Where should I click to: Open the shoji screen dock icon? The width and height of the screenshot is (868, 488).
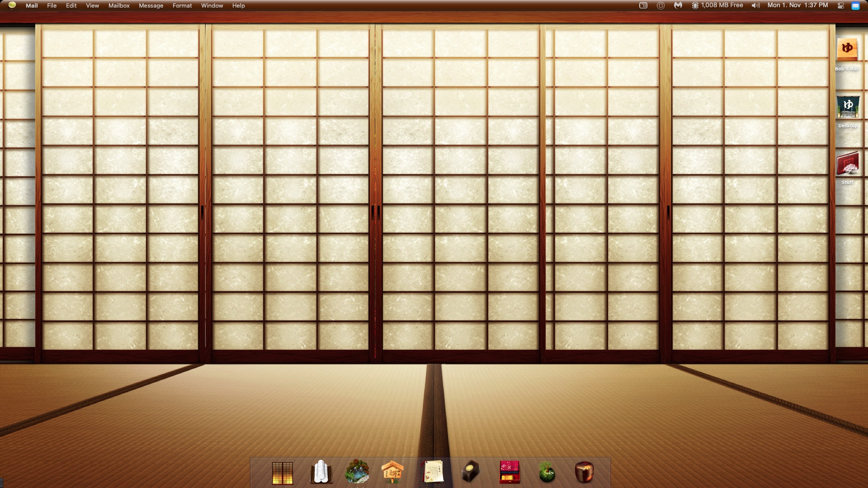click(x=283, y=473)
